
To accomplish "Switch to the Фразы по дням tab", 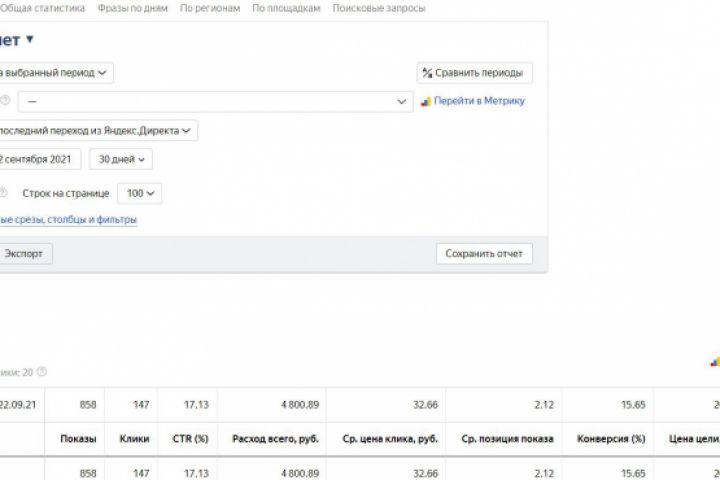I will point(133,8).
